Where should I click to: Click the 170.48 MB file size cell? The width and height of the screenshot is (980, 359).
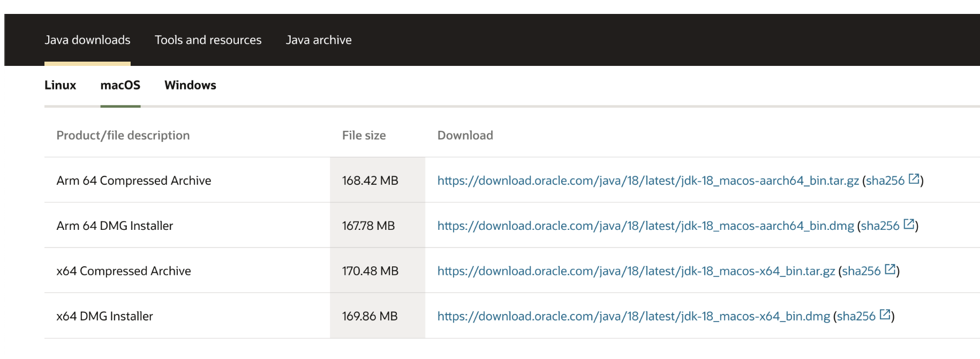378,270
